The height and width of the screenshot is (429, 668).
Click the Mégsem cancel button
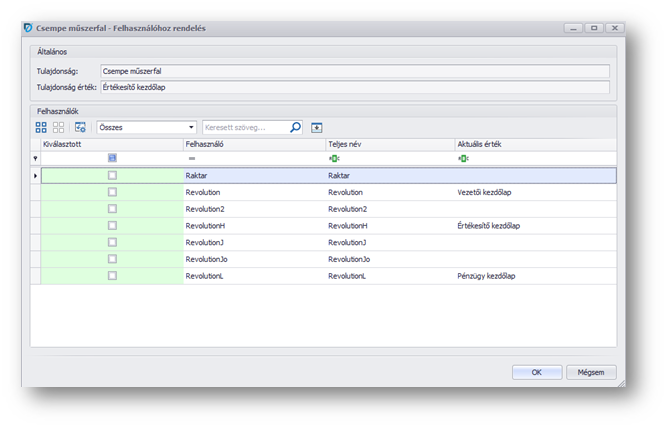coord(591,372)
